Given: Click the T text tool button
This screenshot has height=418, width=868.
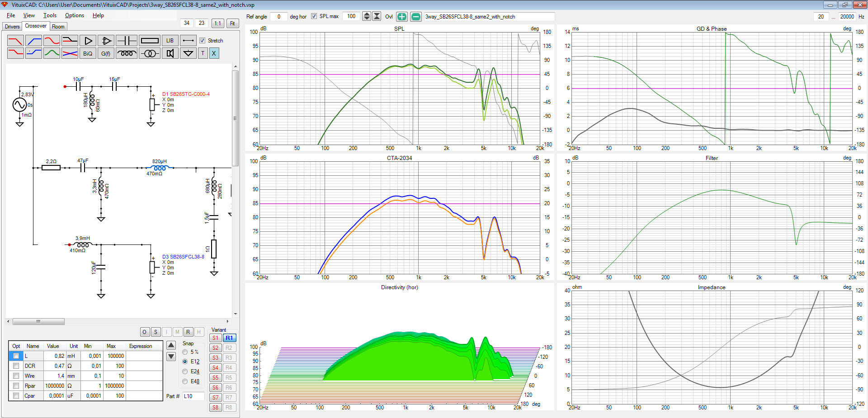Looking at the screenshot, I should [x=203, y=53].
